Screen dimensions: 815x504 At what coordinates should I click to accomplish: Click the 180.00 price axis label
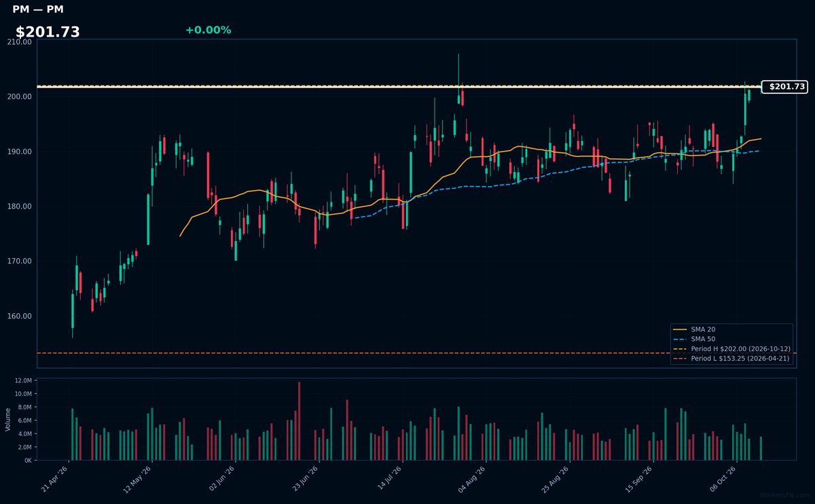click(x=20, y=206)
